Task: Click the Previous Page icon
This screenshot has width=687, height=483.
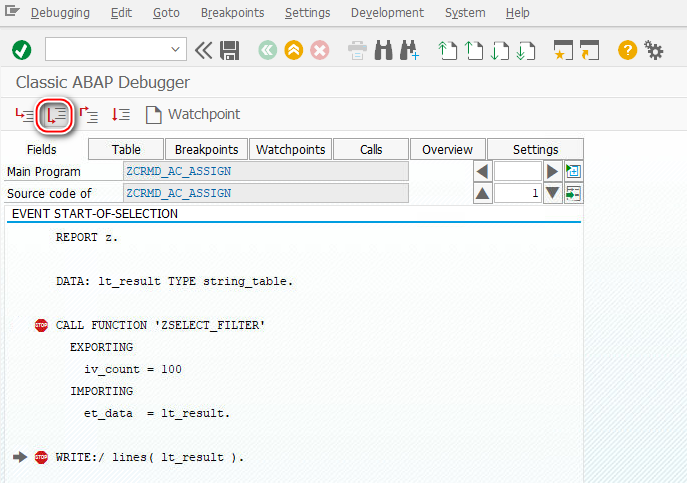Action: point(474,50)
